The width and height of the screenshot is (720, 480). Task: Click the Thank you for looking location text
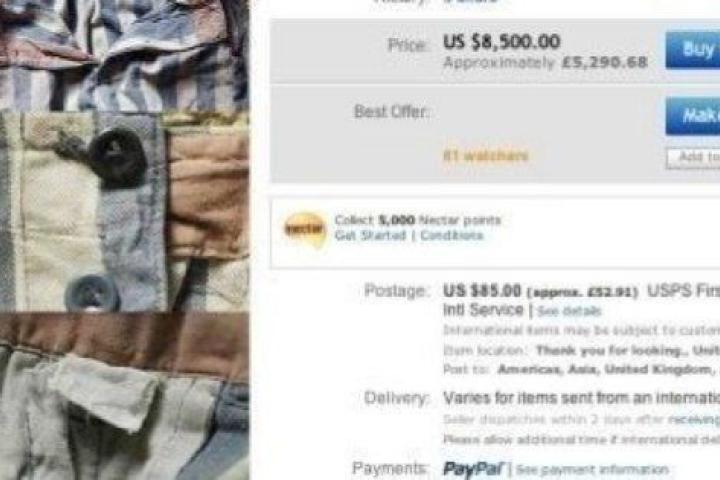[x=628, y=351]
